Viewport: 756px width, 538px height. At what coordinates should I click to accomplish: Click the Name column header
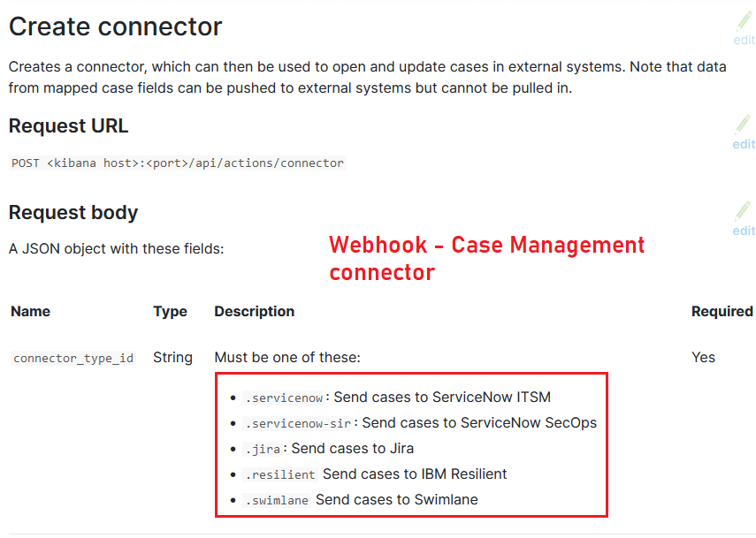coord(30,311)
